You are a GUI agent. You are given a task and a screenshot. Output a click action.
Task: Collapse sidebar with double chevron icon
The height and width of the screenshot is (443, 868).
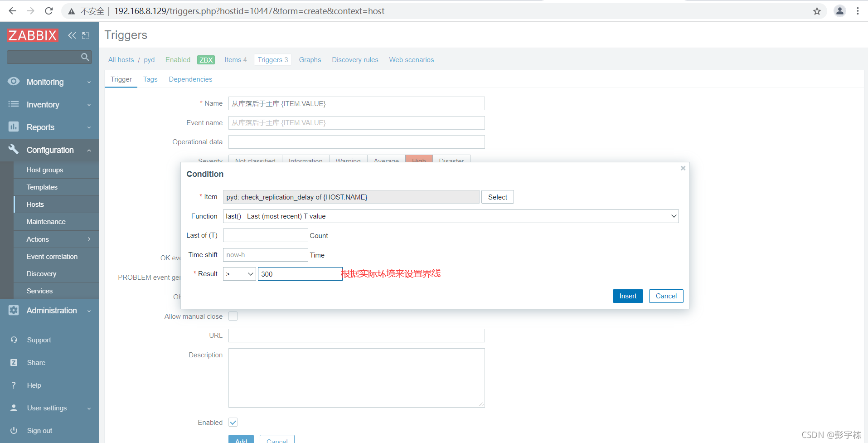72,35
